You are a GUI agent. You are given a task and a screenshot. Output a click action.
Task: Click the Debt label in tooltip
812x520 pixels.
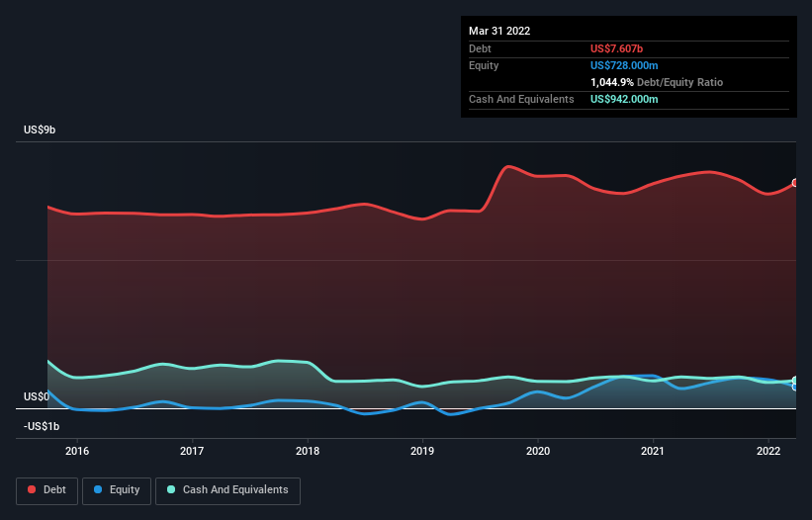(x=480, y=48)
